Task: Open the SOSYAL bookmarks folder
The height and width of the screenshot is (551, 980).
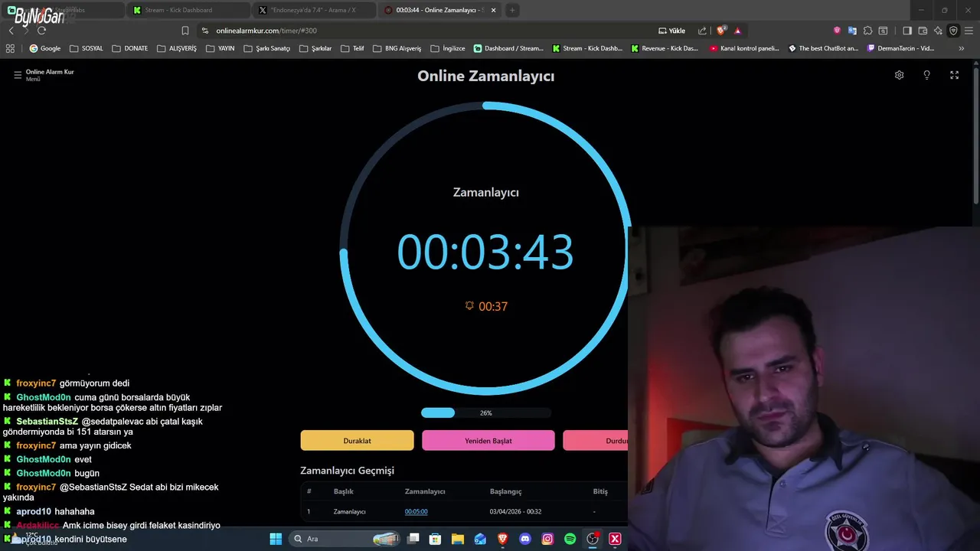Action: (87, 48)
